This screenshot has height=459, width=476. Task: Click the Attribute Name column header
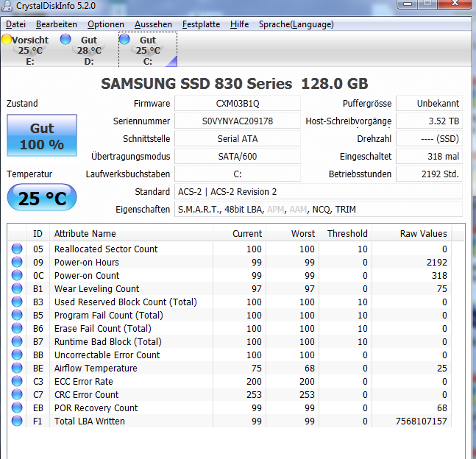[x=131, y=233]
